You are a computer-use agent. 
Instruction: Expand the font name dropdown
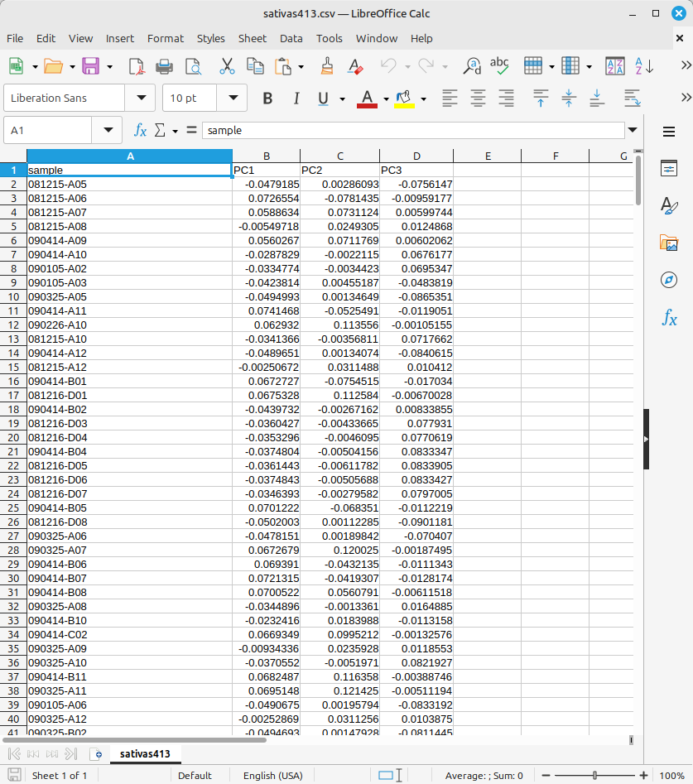[140, 98]
